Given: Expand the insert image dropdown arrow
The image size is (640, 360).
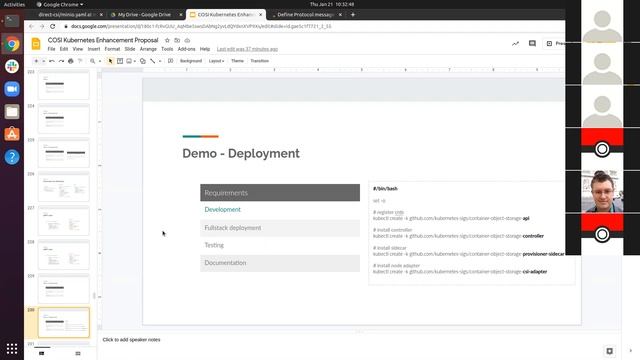Looking at the screenshot, I should [x=135, y=61].
